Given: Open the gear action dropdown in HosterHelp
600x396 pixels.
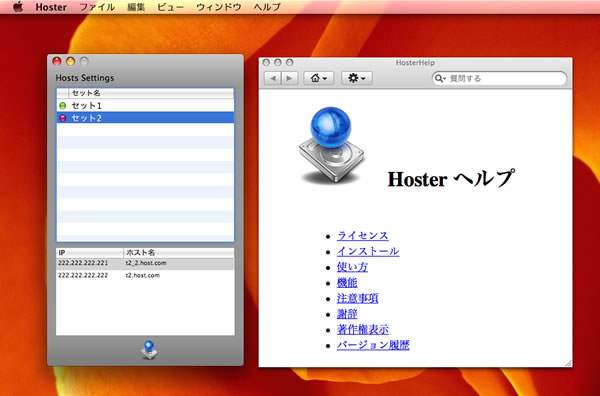Looking at the screenshot, I should click(x=356, y=78).
